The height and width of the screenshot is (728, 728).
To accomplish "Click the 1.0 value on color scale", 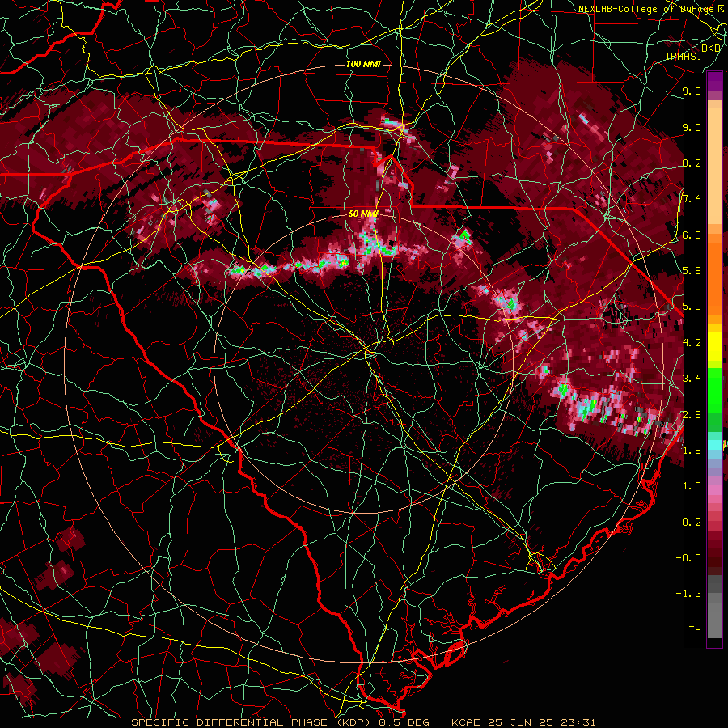I will [x=692, y=485].
